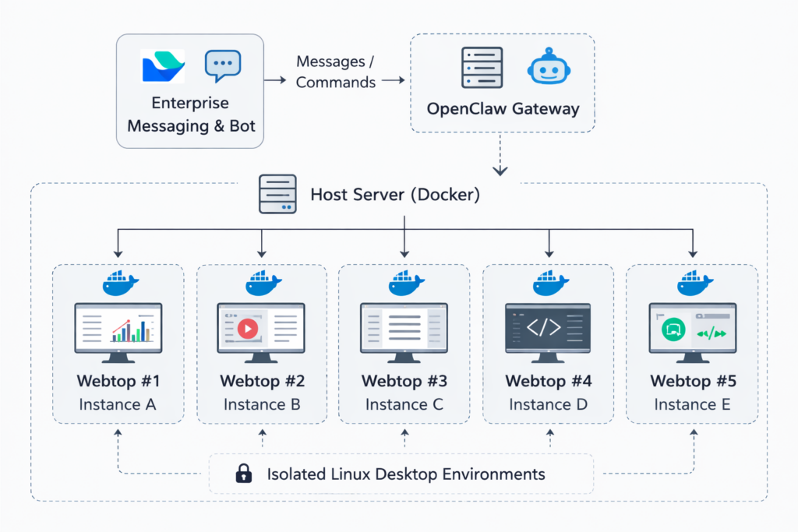
Task: Click the Isolated Linux Desktop Environments label
Action: (x=406, y=474)
